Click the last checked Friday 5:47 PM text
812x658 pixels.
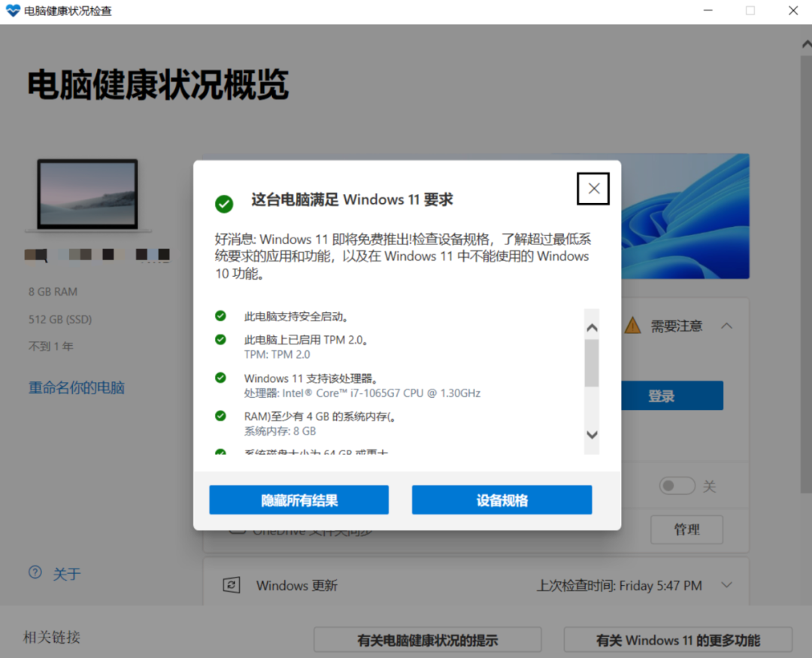tap(620, 586)
